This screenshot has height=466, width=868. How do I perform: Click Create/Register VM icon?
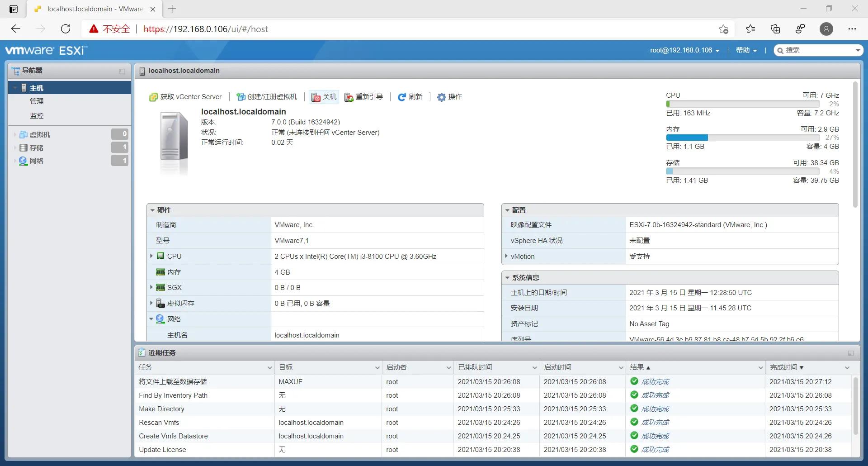pos(241,97)
